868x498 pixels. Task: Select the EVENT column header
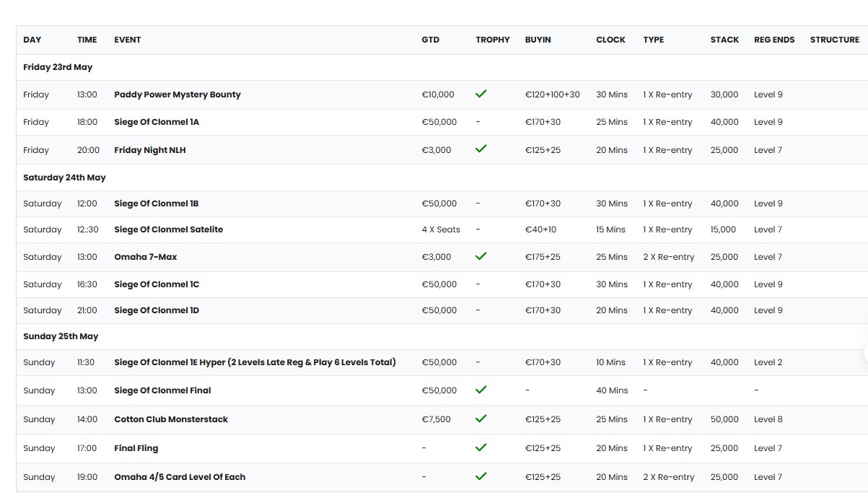128,40
